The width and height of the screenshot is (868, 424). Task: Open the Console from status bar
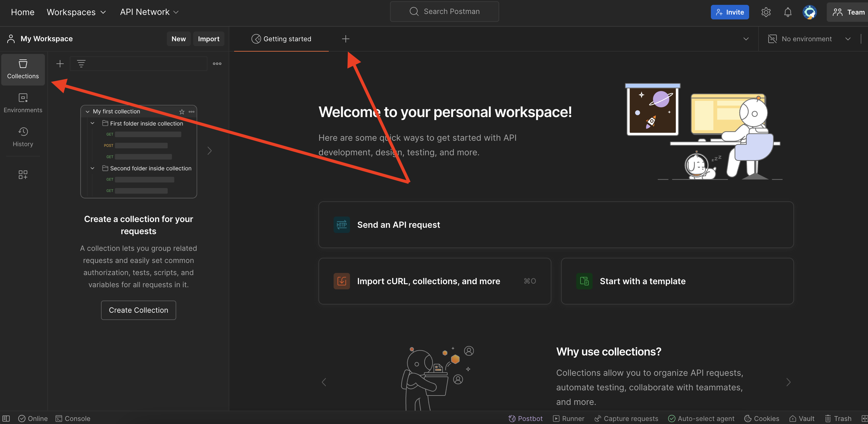click(x=73, y=418)
